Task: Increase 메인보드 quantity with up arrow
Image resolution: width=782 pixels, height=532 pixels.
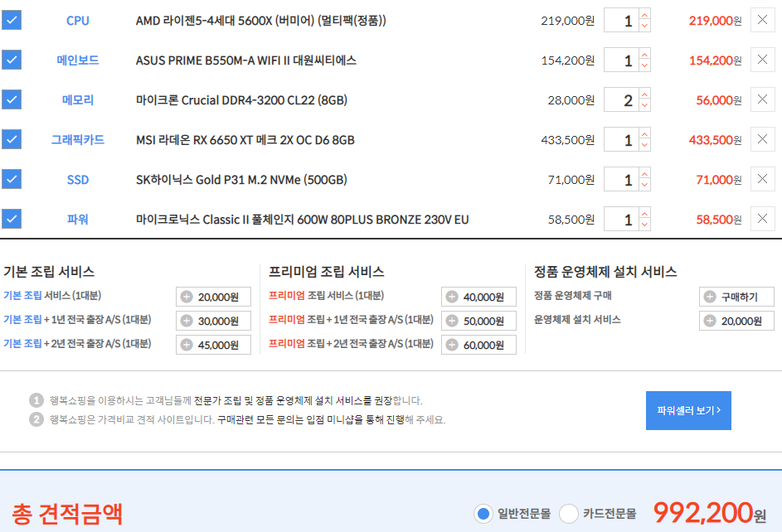Action: tap(645, 55)
